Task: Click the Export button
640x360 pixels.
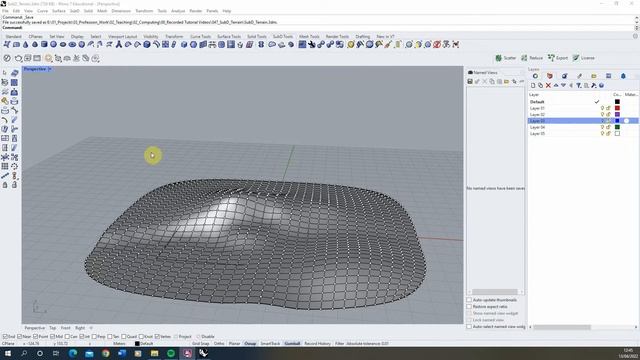Action: click(x=558, y=58)
